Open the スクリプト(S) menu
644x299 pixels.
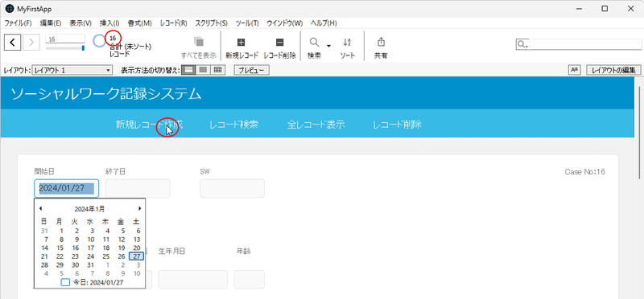coord(212,23)
